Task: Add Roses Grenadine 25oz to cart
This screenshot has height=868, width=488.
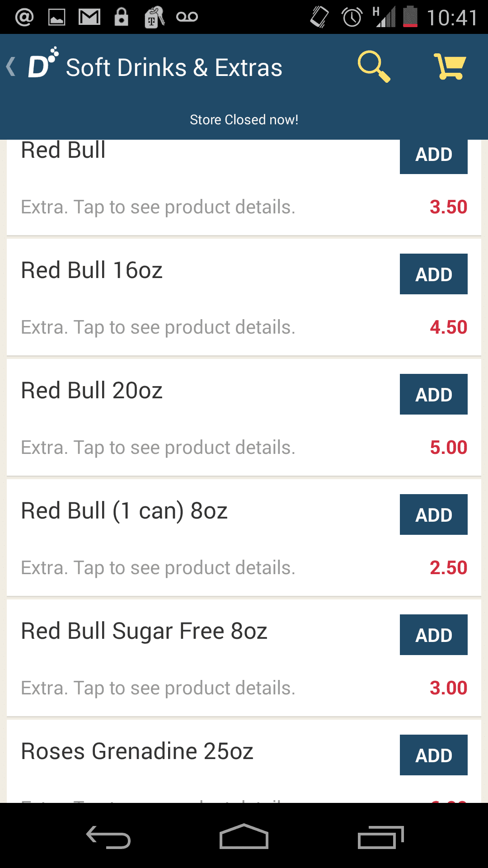Action: point(433,755)
